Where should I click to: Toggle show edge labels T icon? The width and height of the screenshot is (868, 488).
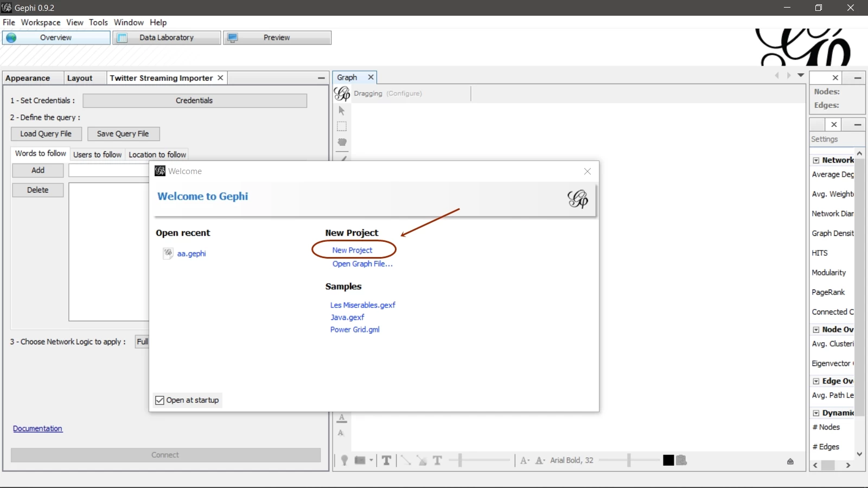(437, 460)
